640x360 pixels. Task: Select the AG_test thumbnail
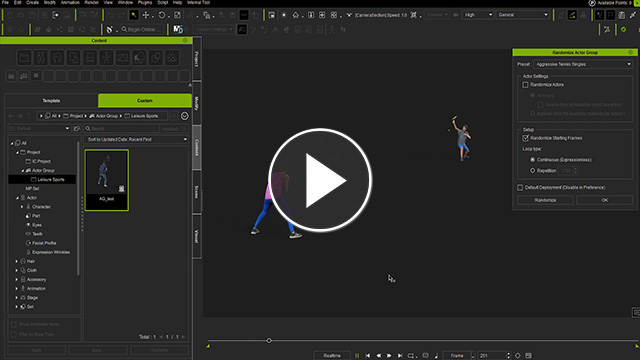pos(107,180)
